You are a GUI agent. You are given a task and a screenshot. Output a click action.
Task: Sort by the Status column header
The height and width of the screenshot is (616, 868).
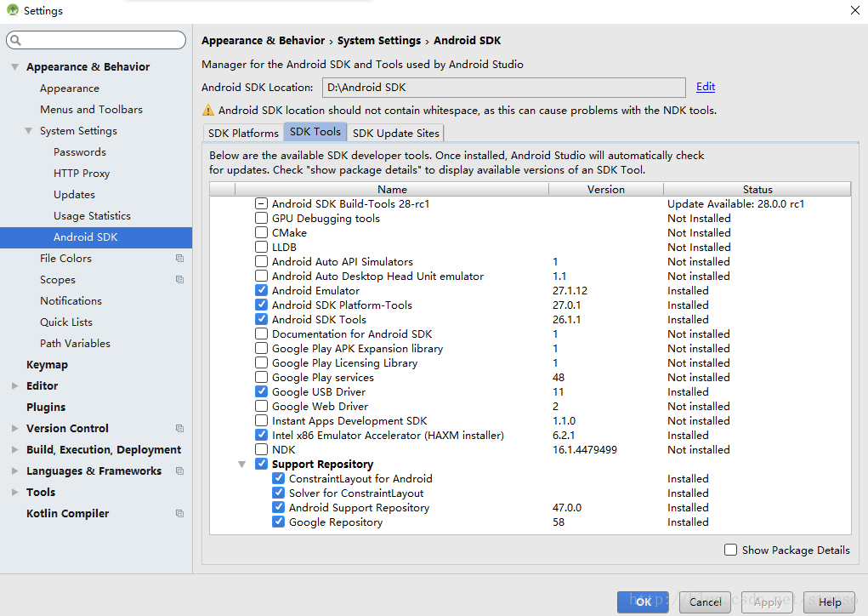pos(757,190)
